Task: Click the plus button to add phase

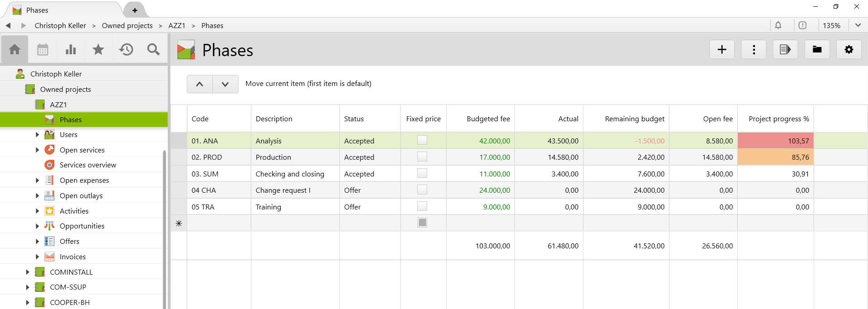Action: [722, 50]
